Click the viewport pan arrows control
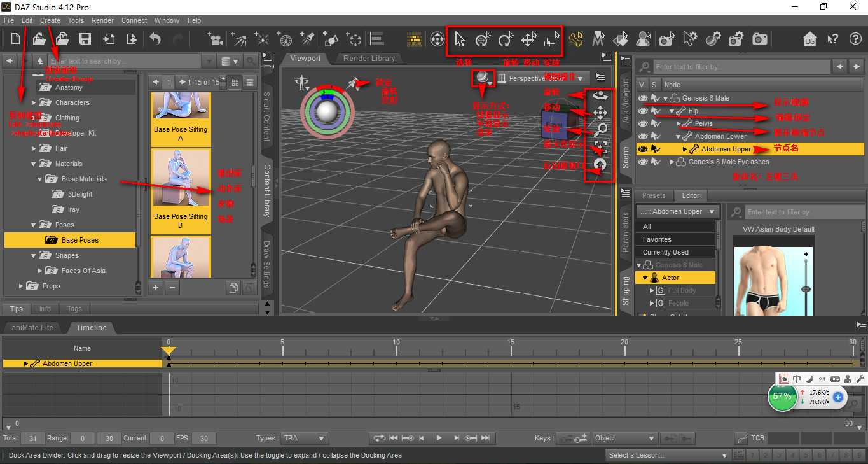The height and width of the screenshot is (464, 868). (x=600, y=113)
